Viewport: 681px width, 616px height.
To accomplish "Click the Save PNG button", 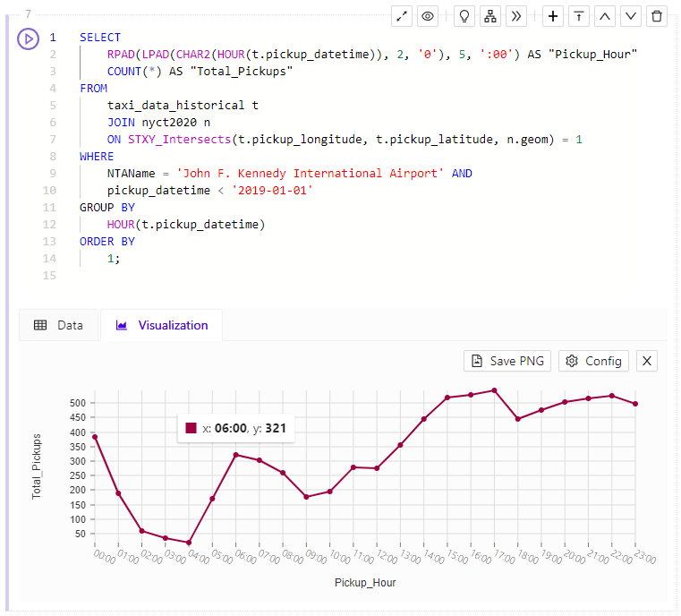I will [507, 361].
